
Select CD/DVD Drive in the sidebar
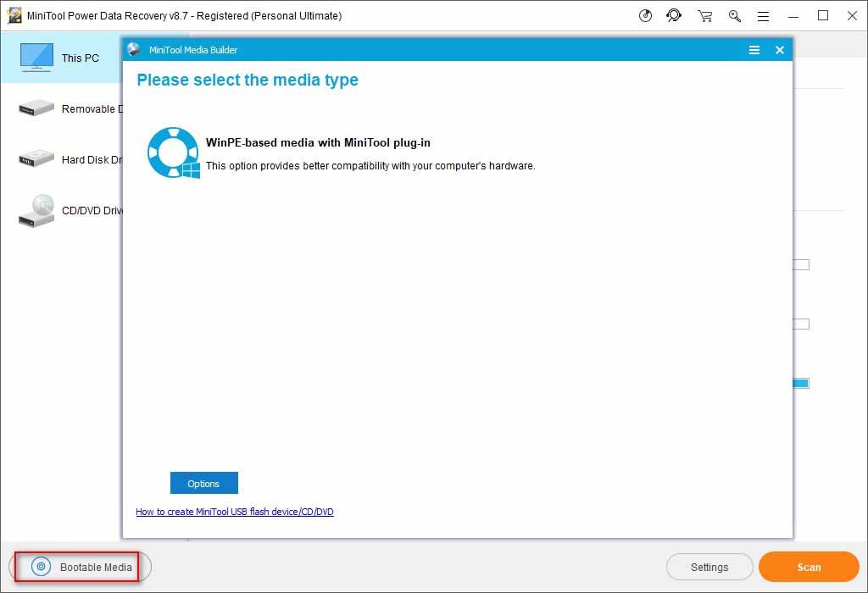[61, 210]
